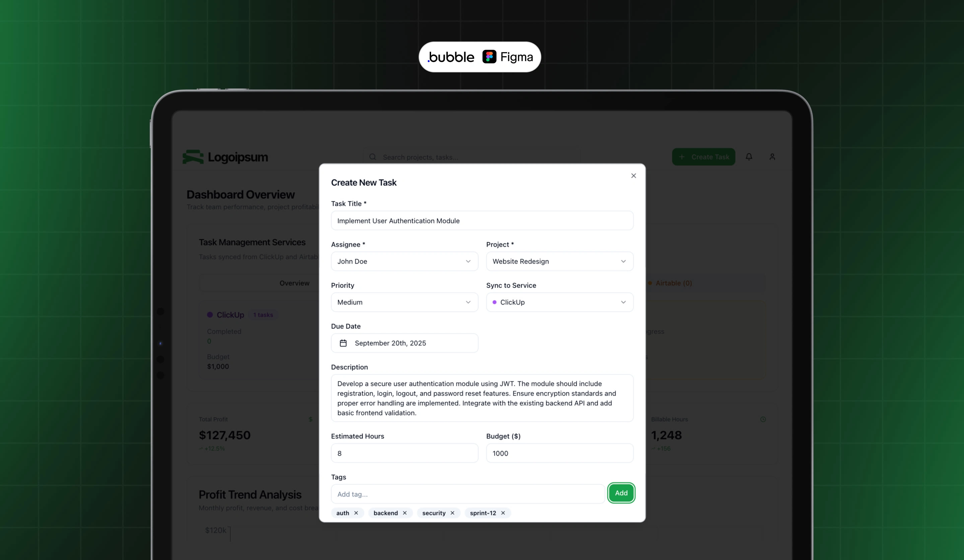The image size is (964, 560).
Task: Click into the Description text area
Action: click(482, 398)
